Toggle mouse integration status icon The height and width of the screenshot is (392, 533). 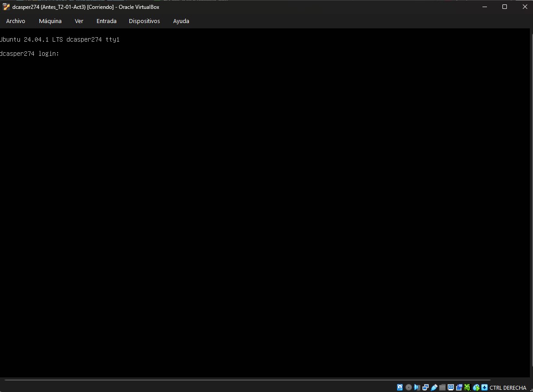click(476, 388)
